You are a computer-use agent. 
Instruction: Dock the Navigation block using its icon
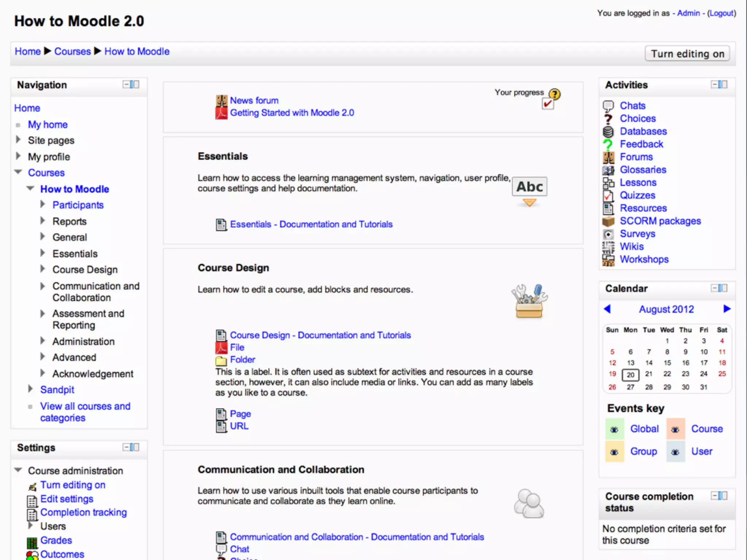pos(135,85)
